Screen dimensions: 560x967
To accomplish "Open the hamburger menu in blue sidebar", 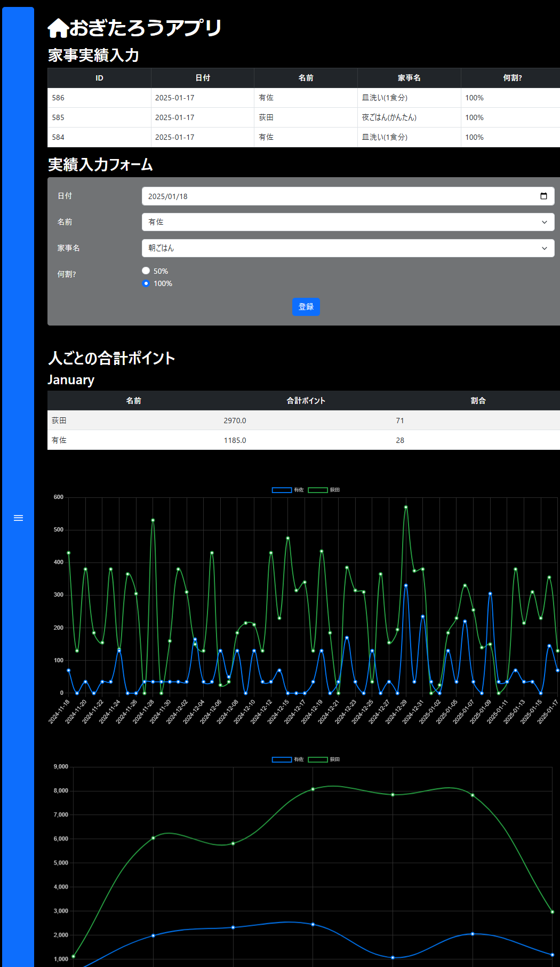I will (18, 518).
